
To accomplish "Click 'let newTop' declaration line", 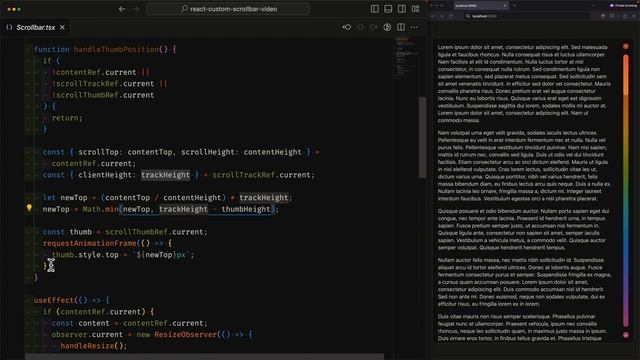I will pos(168,198).
